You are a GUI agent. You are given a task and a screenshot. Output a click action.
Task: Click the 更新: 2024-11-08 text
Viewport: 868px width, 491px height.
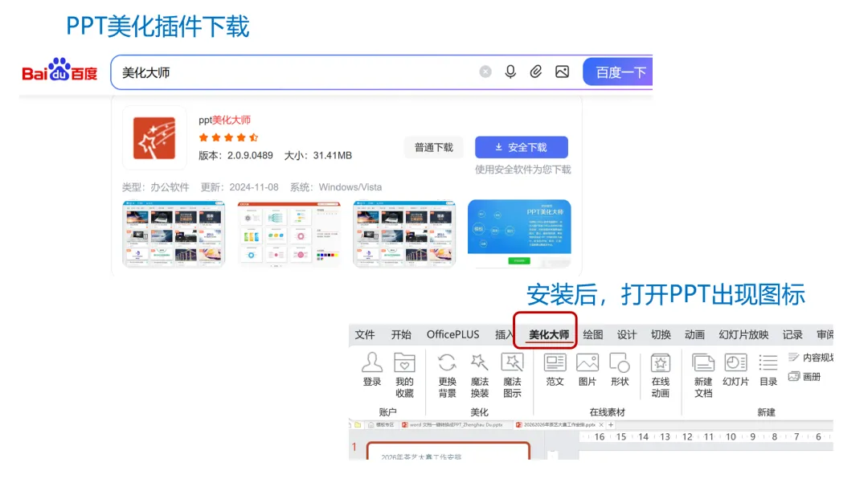click(240, 187)
